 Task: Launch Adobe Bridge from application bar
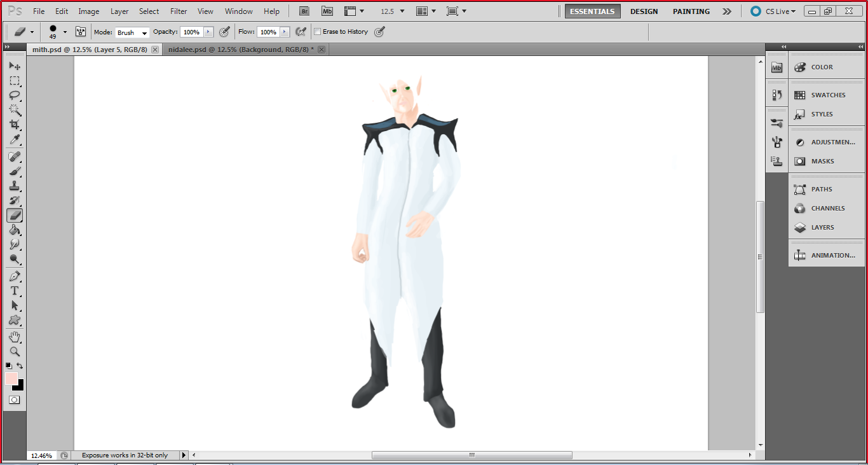[x=304, y=11]
